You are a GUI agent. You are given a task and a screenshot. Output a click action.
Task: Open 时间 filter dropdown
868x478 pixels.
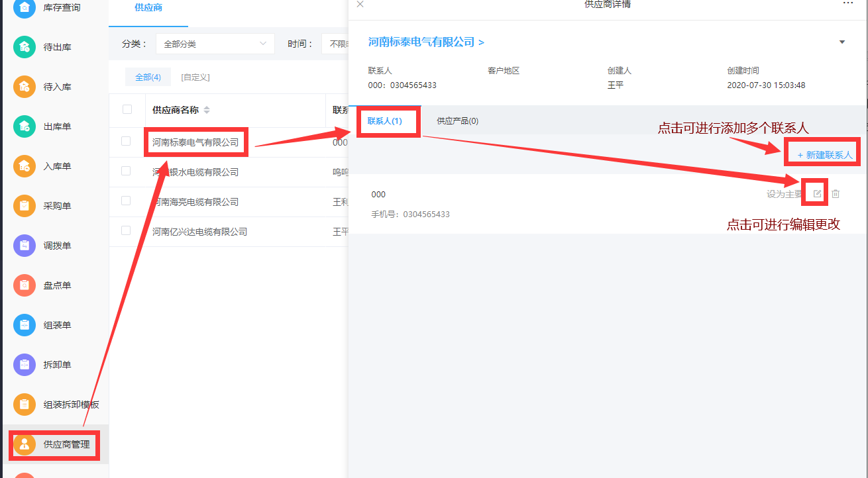(x=335, y=44)
